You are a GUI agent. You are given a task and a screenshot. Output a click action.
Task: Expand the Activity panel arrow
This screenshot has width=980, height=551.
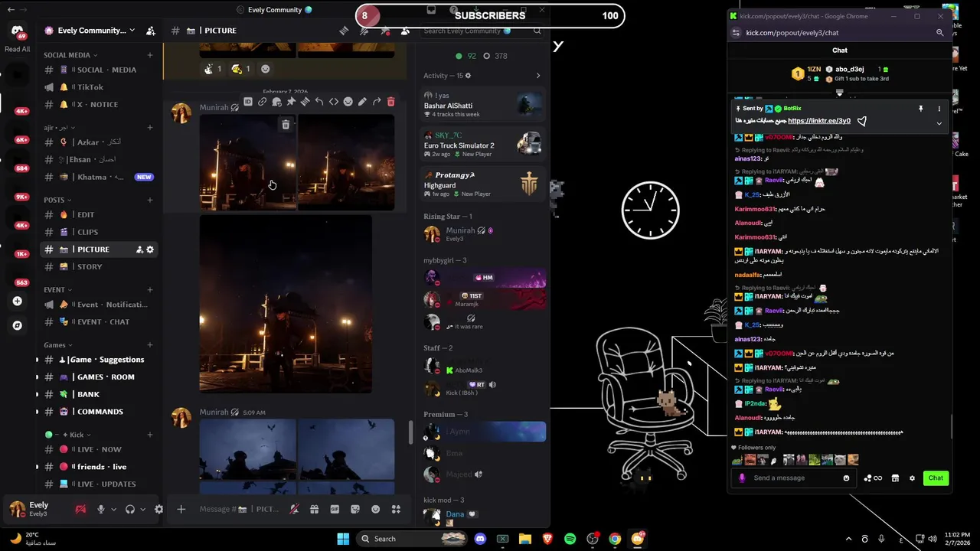click(x=538, y=76)
